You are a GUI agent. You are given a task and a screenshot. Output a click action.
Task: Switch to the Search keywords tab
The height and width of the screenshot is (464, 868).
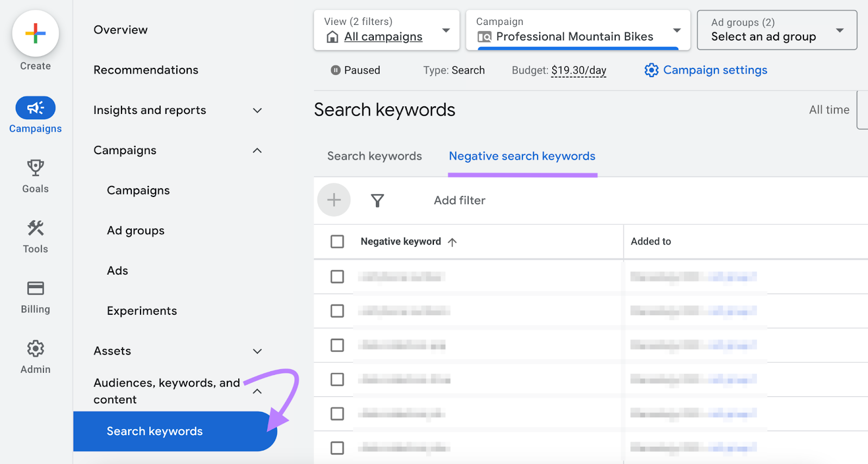[374, 156]
